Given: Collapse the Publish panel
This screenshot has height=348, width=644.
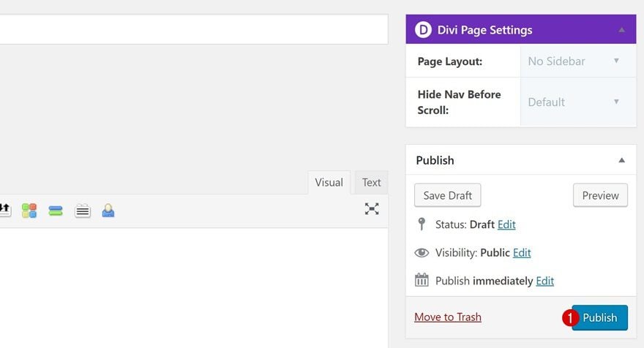Looking at the screenshot, I should click(621, 160).
